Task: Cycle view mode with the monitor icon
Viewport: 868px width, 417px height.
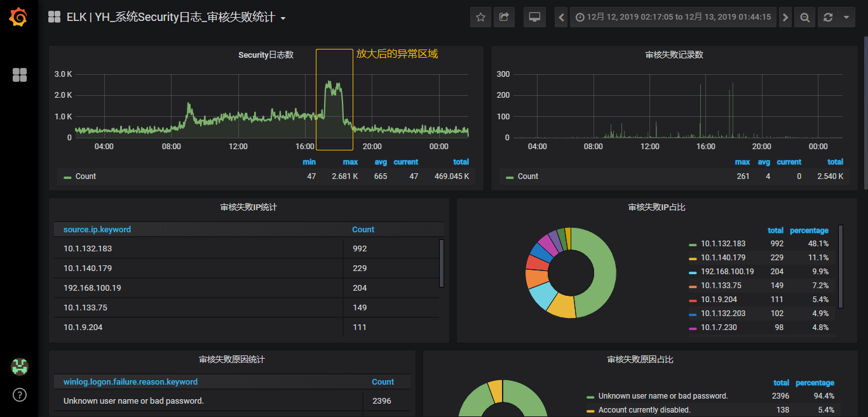Action: coord(534,17)
